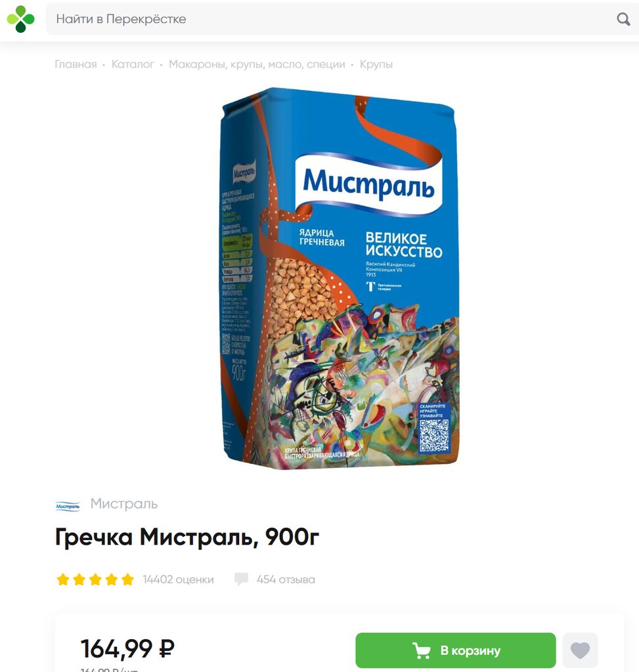Toggle favorite with the heart icon

(x=580, y=650)
